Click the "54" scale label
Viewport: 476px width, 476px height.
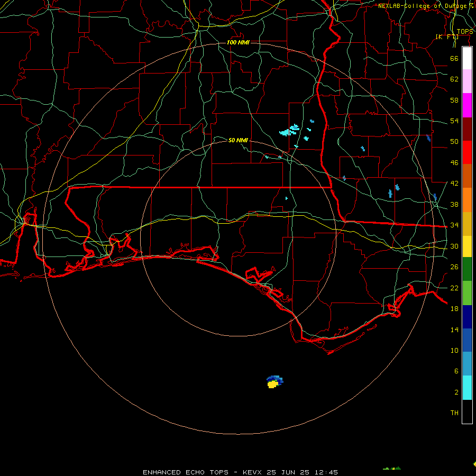(x=454, y=121)
